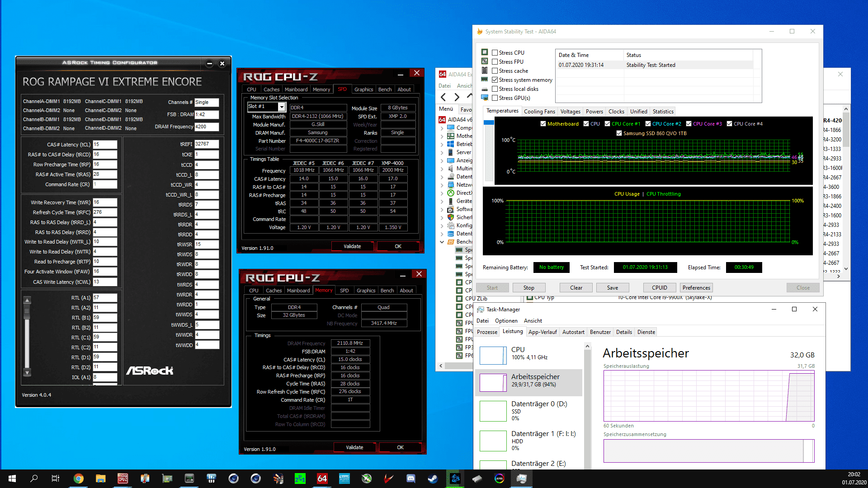The image size is (868, 488).
Task: Click the CPUID button
Action: 660,288
